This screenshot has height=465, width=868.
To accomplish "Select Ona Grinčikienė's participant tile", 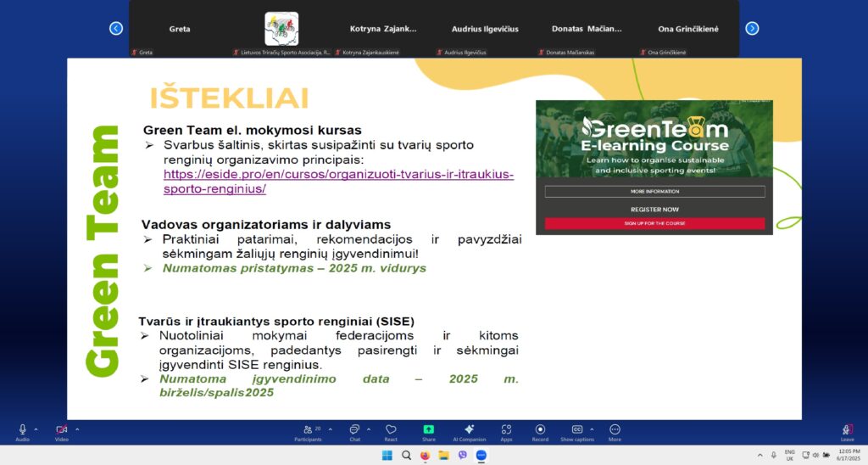I will (688, 29).
